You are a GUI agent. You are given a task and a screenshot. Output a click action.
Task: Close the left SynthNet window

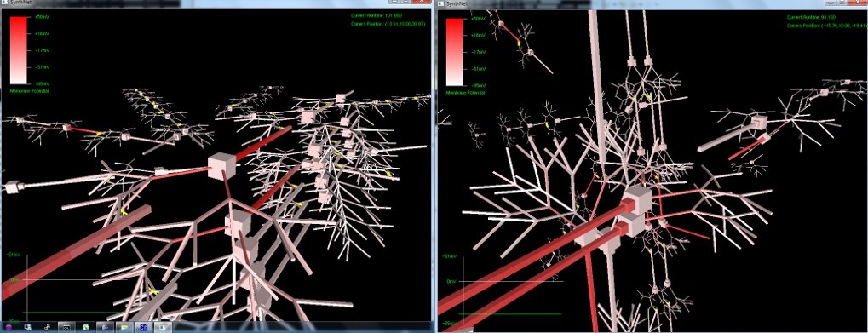click(x=421, y=2)
